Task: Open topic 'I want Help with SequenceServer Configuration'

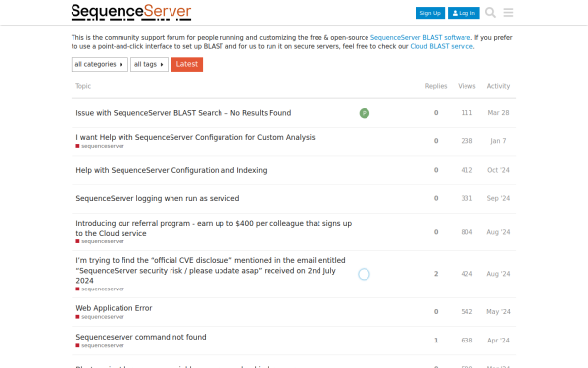Action: point(195,137)
